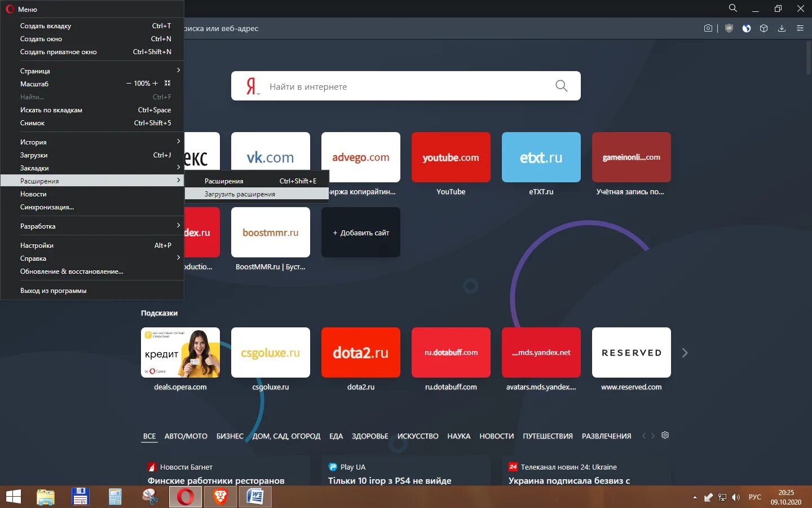812x508 pixels.
Task: Select ВСЕ news category tab
Action: (x=149, y=436)
